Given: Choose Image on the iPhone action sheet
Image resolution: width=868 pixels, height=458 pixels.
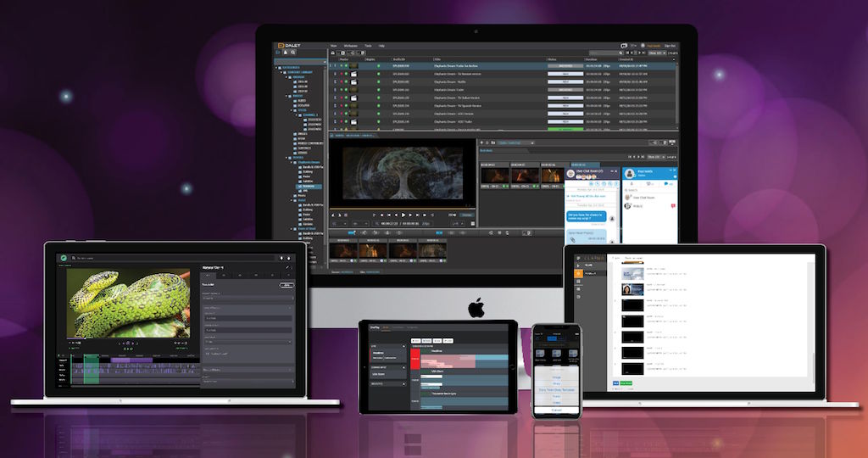Looking at the screenshot, I should point(556,377).
